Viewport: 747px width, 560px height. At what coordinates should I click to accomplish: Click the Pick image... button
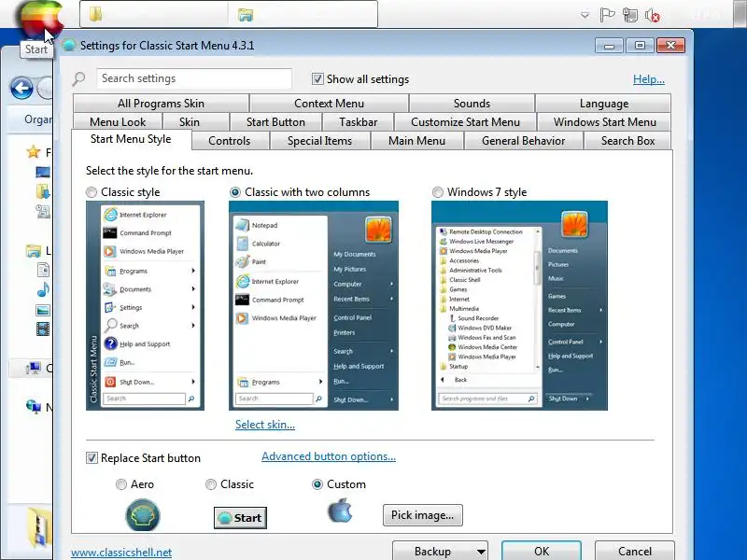423,515
